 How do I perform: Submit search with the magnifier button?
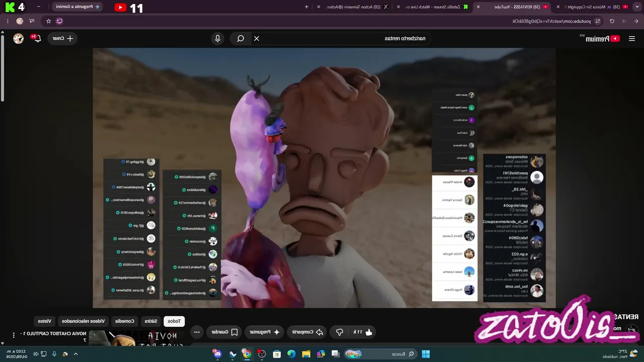[x=240, y=38]
